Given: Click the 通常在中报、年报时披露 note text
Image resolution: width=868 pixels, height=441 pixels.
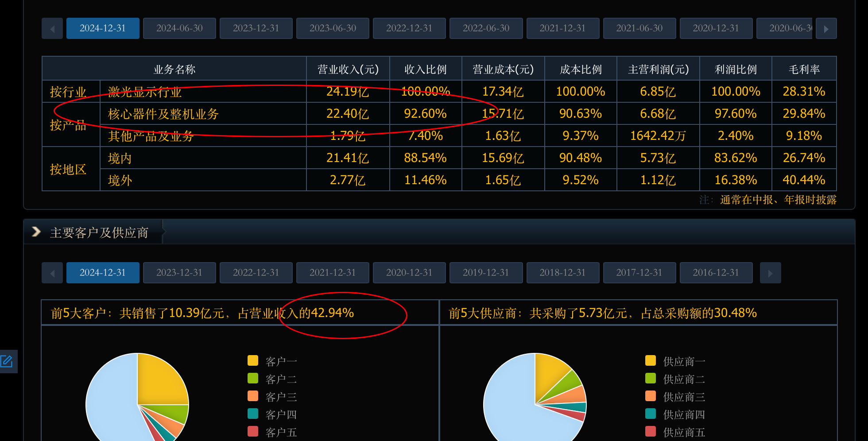Looking at the screenshot, I should [778, 200].
